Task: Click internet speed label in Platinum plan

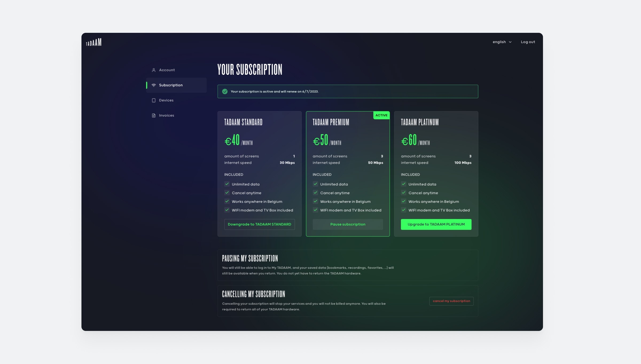Action: click(415, 163)
